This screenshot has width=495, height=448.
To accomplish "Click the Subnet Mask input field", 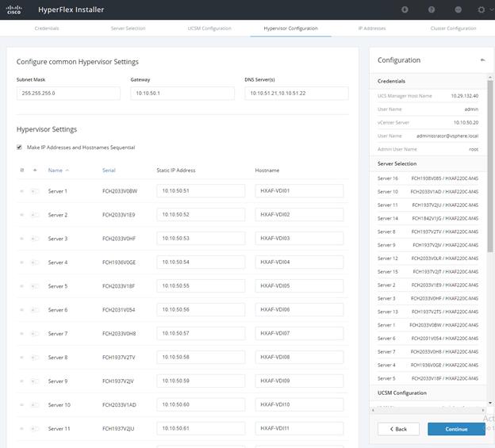I will click(68, 94).
